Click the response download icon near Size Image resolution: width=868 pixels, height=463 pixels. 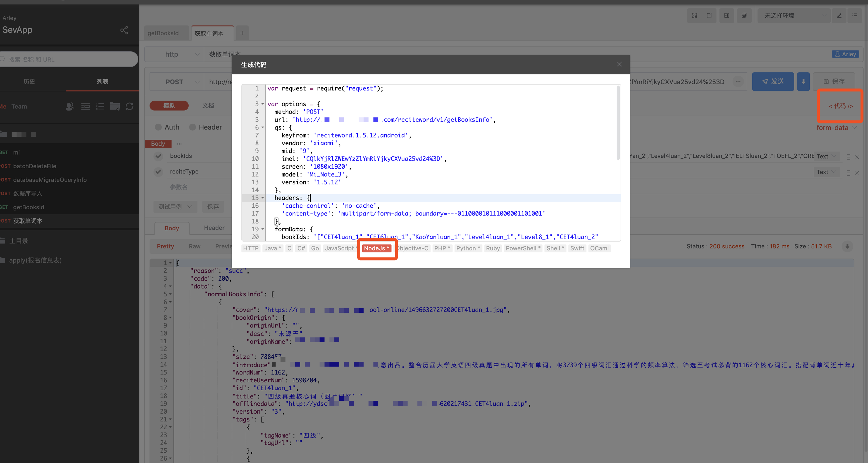tap(847, 246)
